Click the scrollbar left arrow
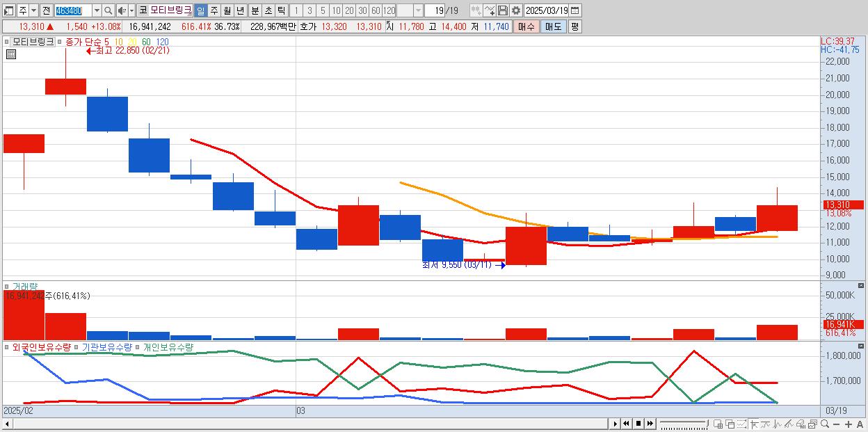Screen dimensions: 868x432 (x=8, y=424)
